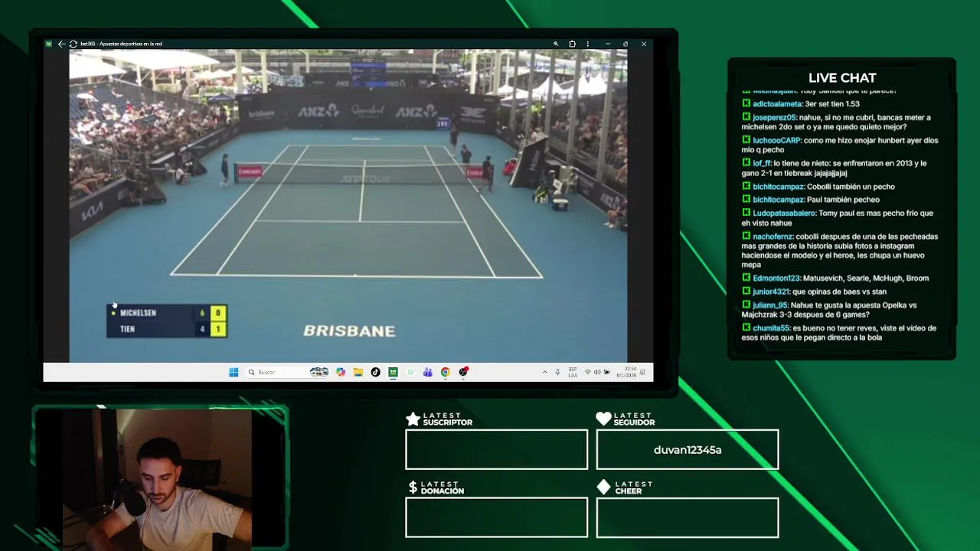Click the message 'que opinas de baes vs stan'
The width and height of the screenshot is (980, 551).
pos(839,292)
